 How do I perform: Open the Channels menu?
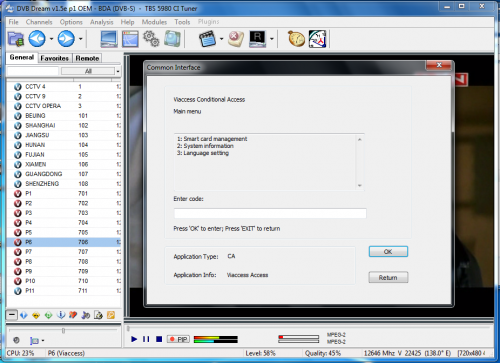[39, 22]
